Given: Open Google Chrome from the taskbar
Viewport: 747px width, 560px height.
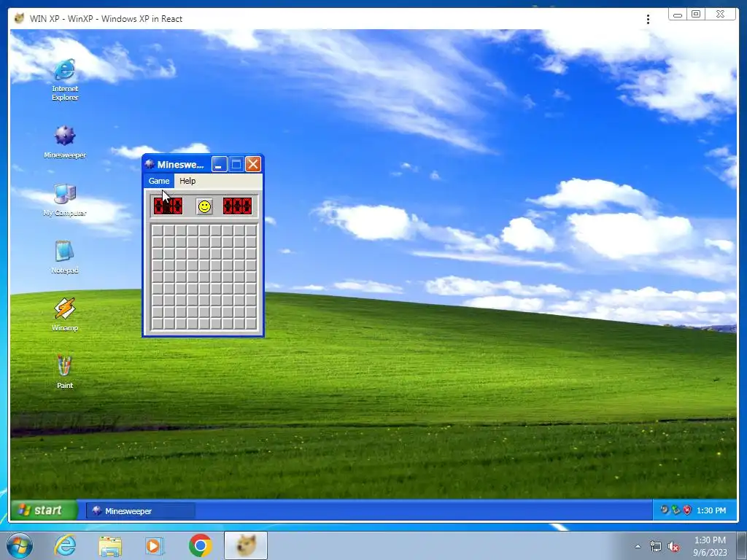Looking at the screenshot, I should coord(200,545).
